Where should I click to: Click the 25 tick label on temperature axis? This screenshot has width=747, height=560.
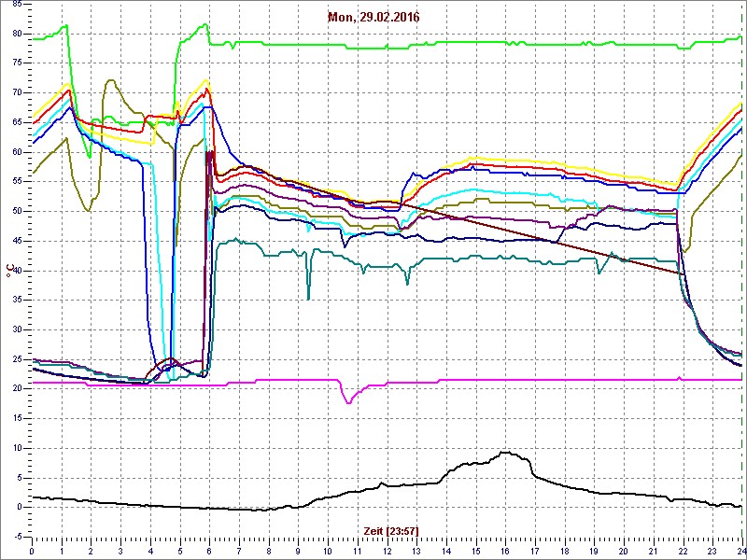pos(16,360)
